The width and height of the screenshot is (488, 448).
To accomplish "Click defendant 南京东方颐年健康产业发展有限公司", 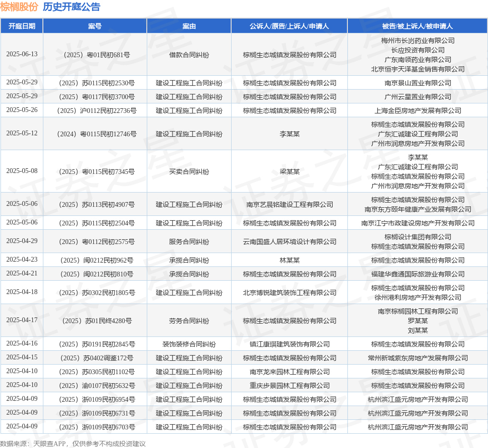I will point(417,209).
